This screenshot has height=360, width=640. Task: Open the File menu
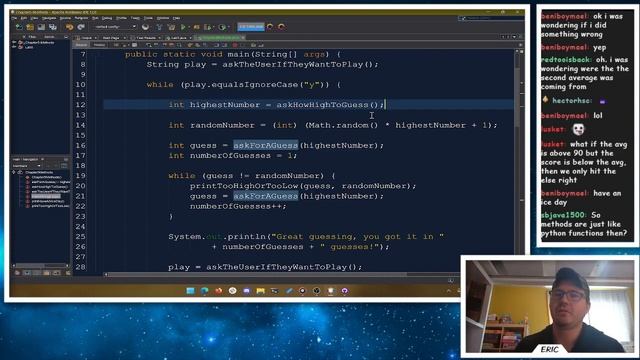click(x=14, y=18)
